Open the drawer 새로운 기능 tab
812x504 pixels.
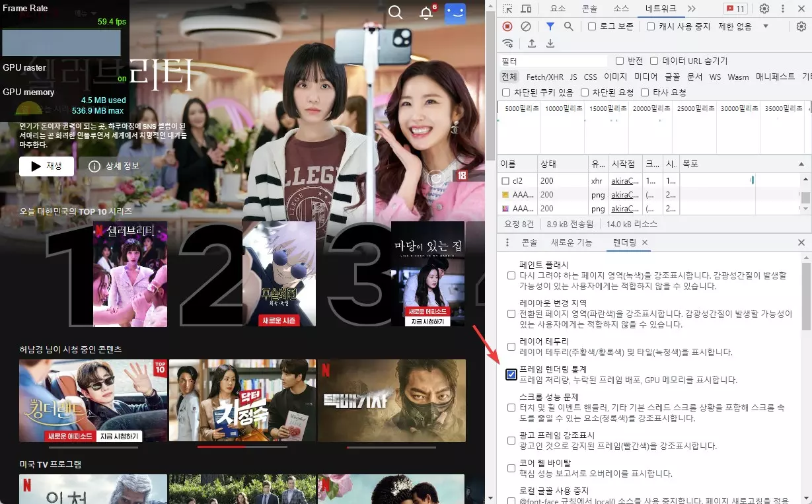click(572, 242)
